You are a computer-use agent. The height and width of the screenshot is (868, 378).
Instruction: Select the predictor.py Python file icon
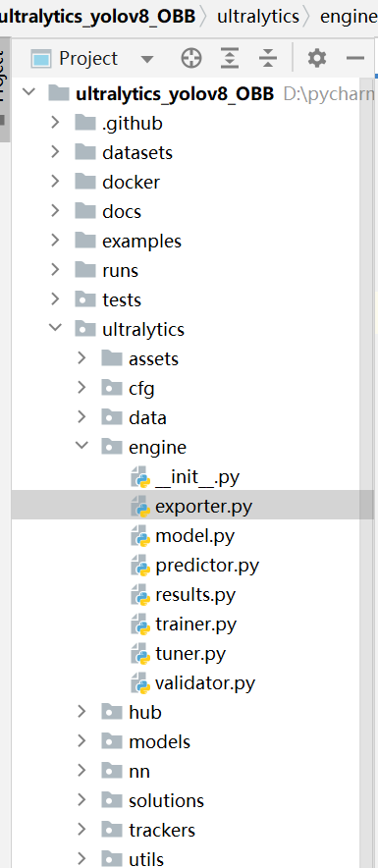coord(140,566)
